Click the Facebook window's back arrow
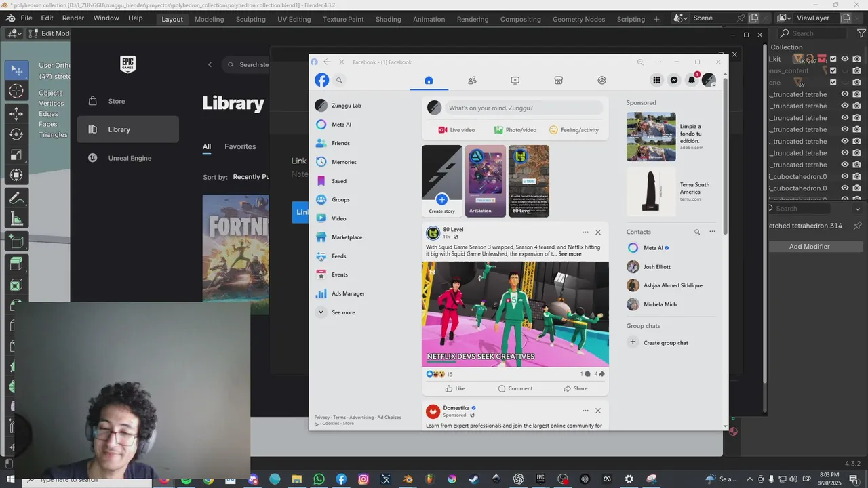Screen dimensions: 868x488 click(327, 62)
